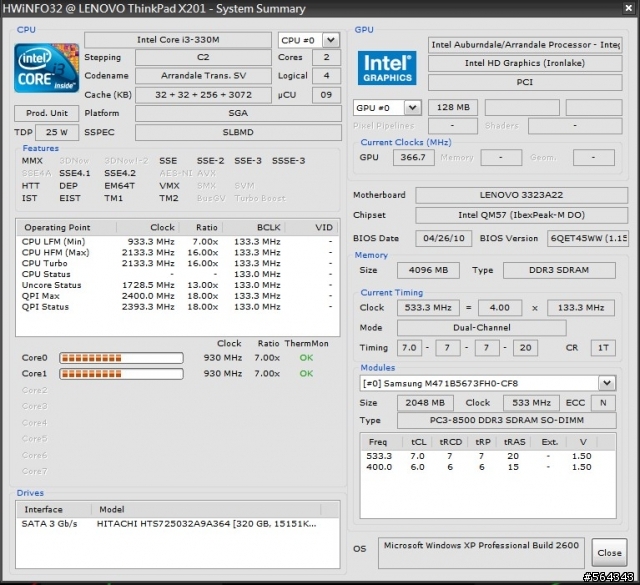Select the QPI Max row

[178, 296]
